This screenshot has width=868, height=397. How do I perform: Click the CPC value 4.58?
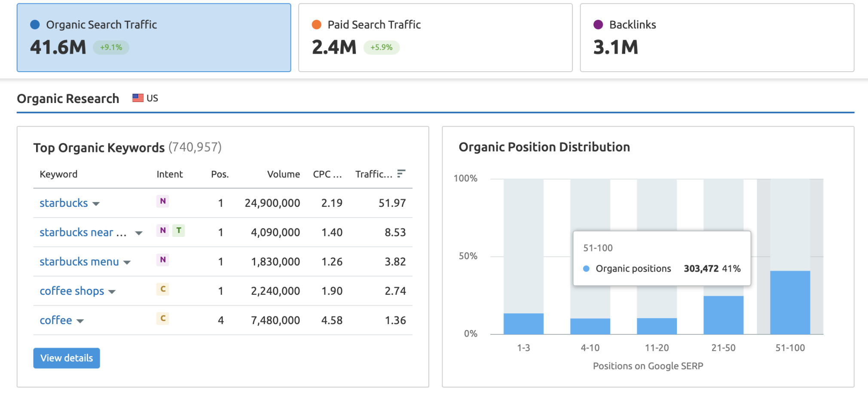click(332, 321)
